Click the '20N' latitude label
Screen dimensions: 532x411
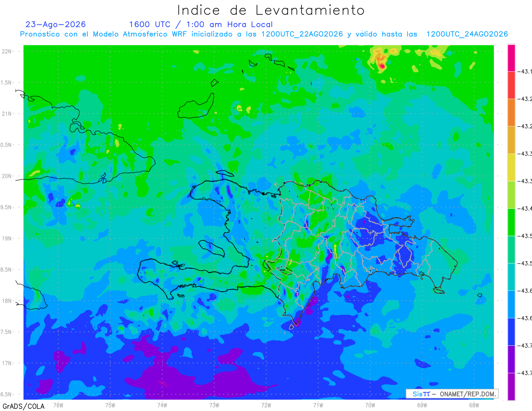pos(7,176)
